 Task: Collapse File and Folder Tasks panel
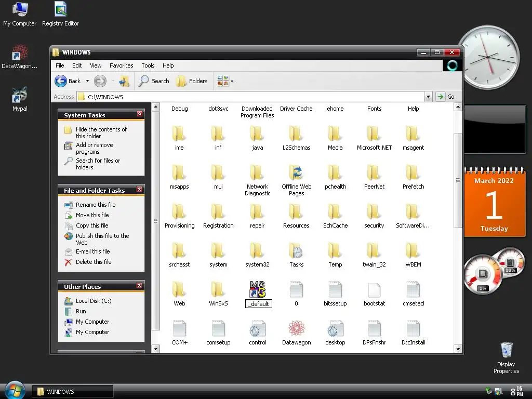point(139,189)
